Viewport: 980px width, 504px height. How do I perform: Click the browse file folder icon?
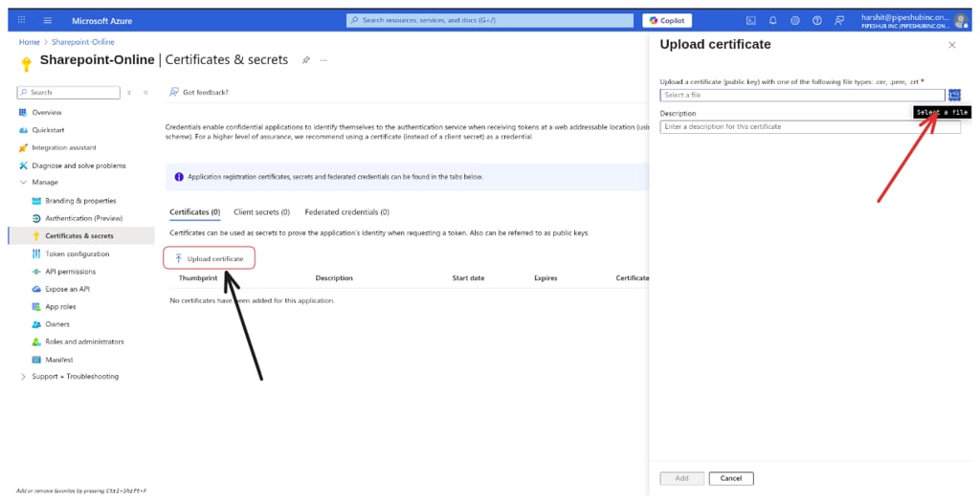[x=954, y=95]
